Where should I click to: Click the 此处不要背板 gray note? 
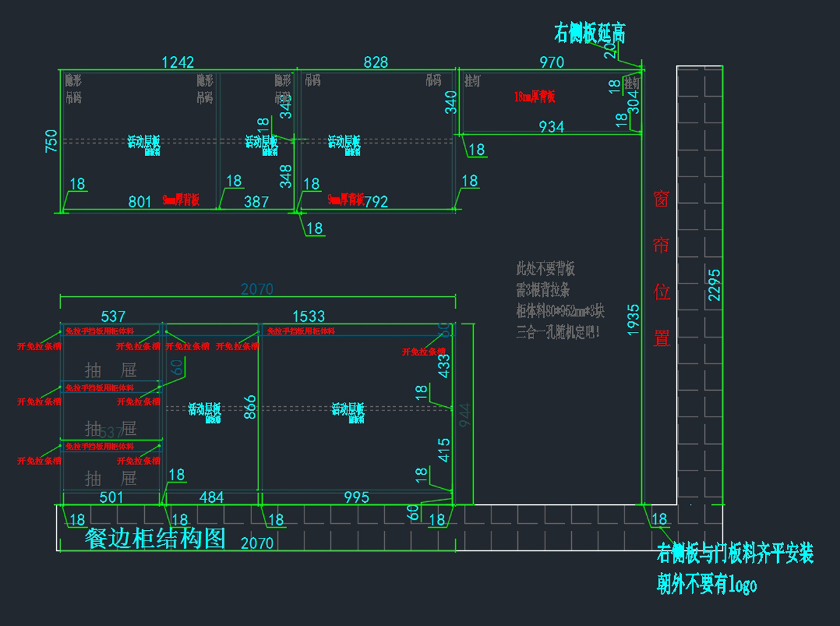tap(545, 269)
